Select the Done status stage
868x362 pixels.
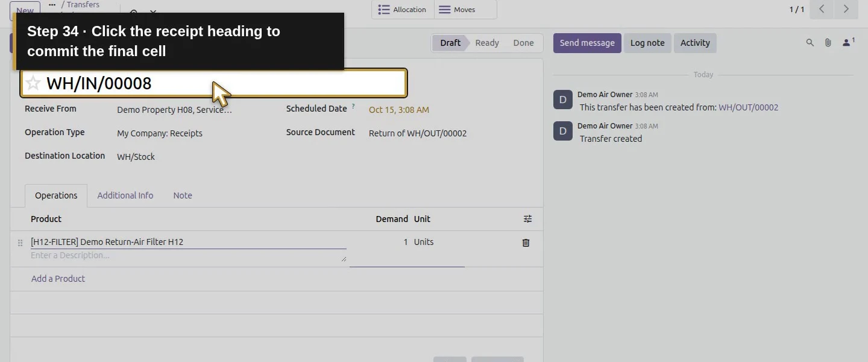[x=523, y=43]
